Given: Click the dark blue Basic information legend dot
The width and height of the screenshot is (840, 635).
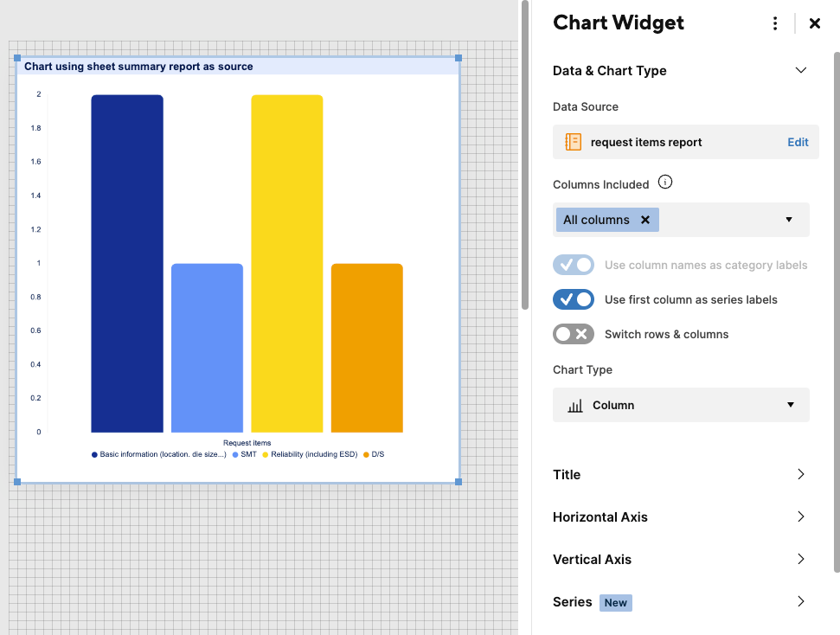Looking at the screenshot, I should pyautogui.click(x=94, y=454).
